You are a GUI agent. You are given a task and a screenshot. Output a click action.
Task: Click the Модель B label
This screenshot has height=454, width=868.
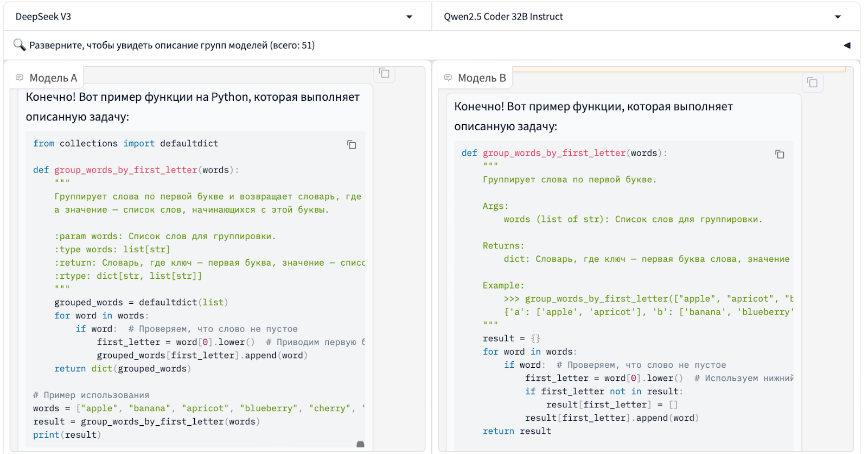click(x=482, y=78)
